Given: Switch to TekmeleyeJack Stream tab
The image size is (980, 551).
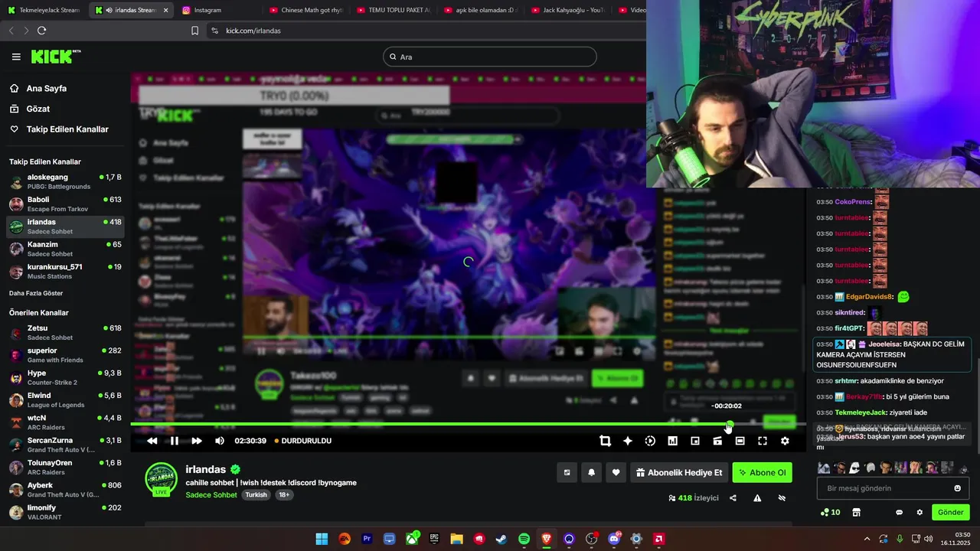Looking at the screenshot, I should pyautogui.click(x=44, y=10).
